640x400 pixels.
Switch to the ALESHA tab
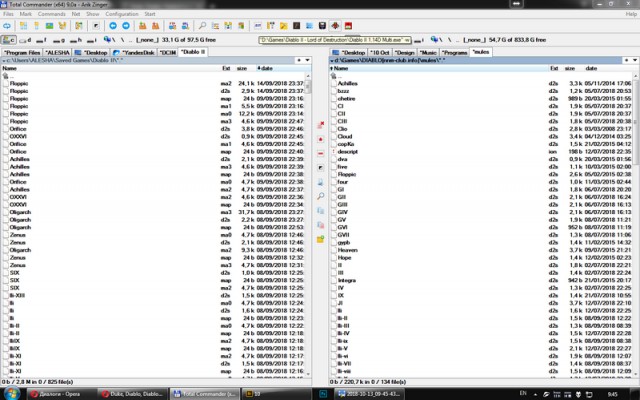click(x=57, y=52)
